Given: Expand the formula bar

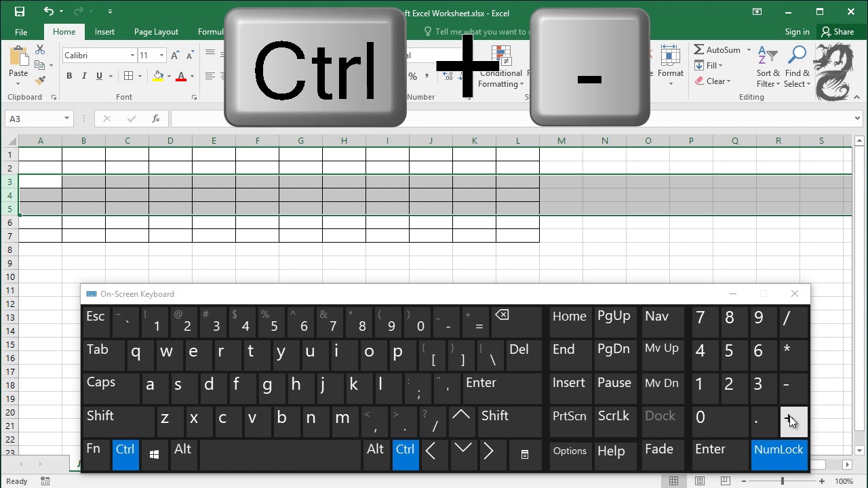Looking at the screenshot, I should 858,119.
